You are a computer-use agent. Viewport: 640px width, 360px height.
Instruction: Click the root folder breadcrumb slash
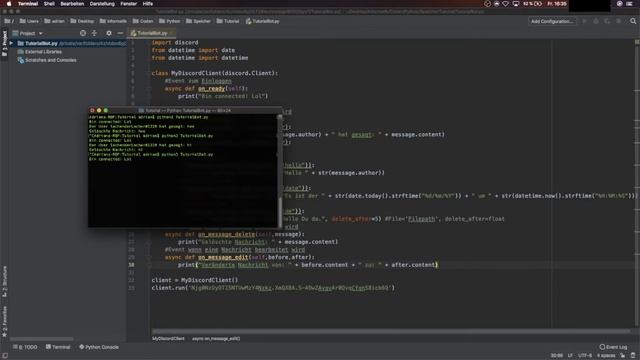(9, 21)
